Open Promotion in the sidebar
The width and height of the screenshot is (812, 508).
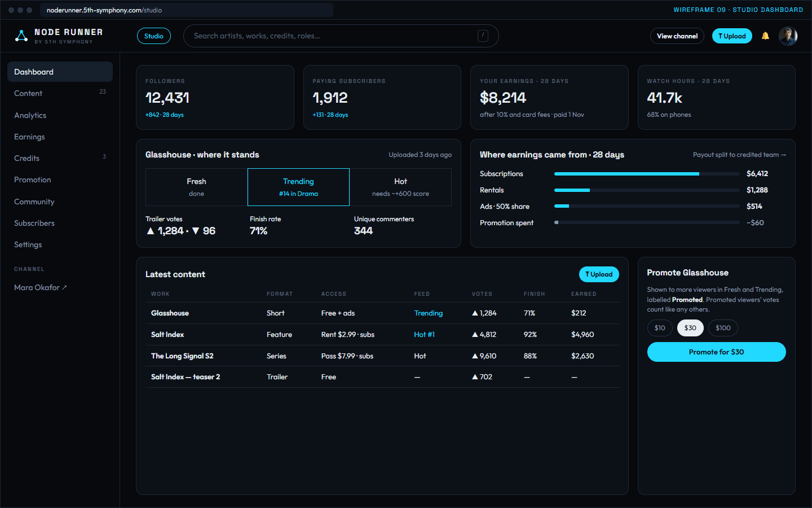60,179
